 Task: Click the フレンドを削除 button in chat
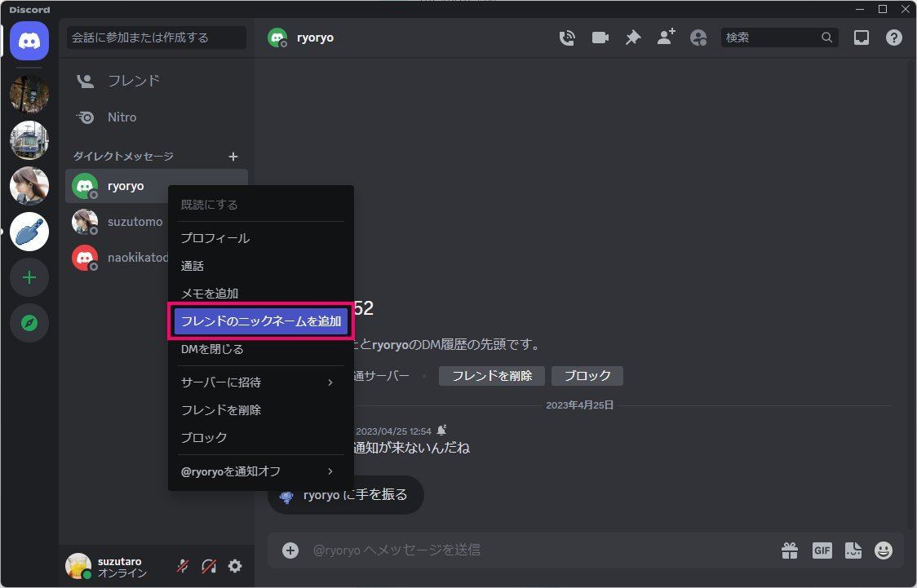point(492,376)
